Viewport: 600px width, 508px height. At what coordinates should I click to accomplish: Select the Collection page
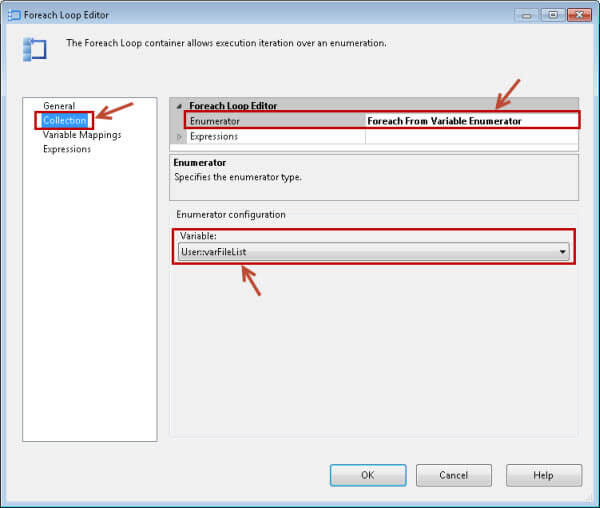[x=64, y=120]
